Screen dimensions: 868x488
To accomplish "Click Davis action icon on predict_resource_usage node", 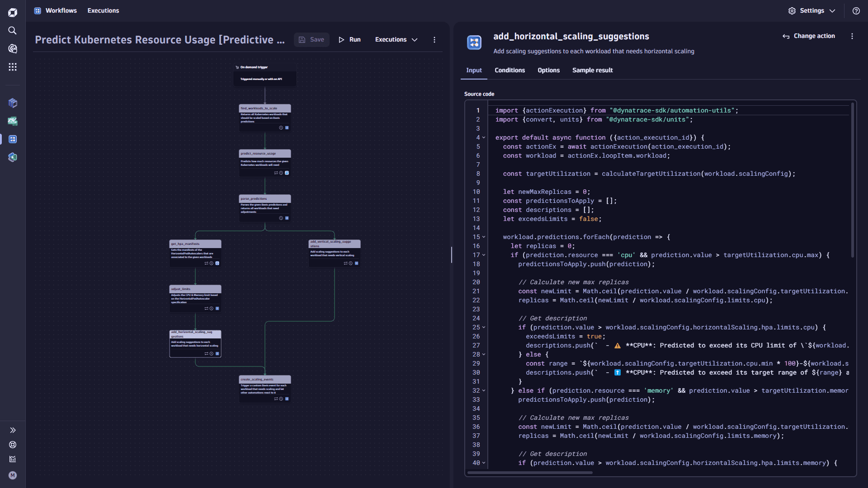I will coord(287,173).
